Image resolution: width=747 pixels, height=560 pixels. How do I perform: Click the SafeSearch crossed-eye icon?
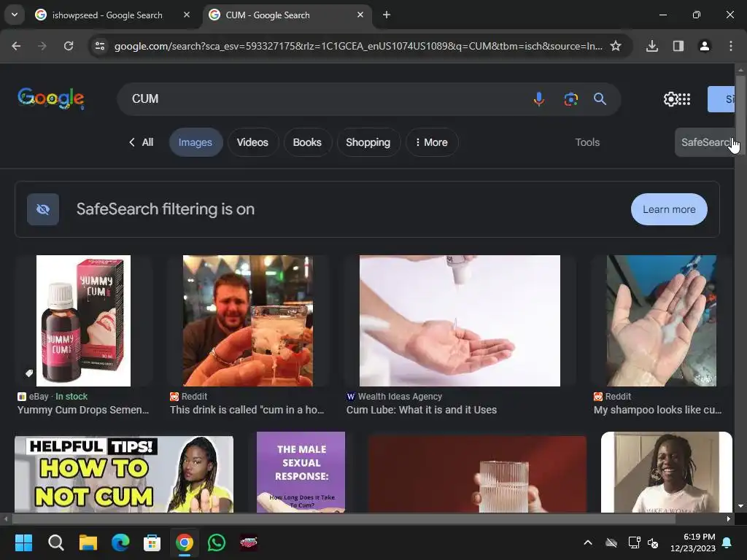coord(43,209)
